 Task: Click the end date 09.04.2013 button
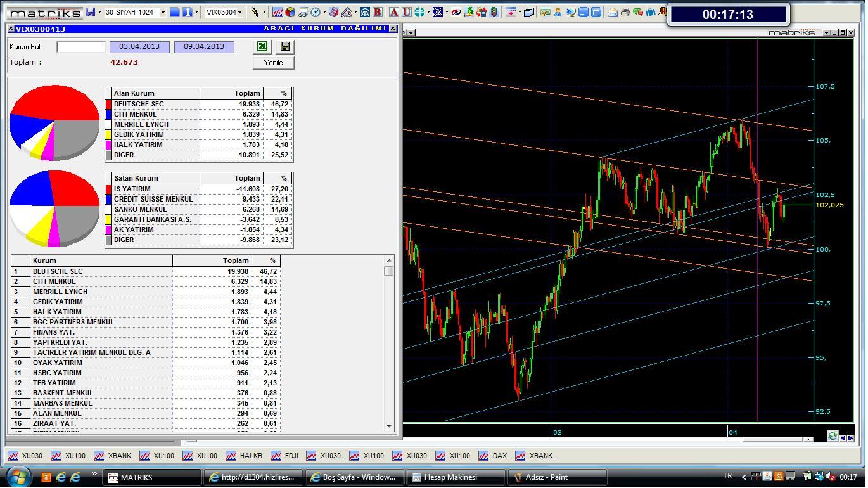click(204, 46)
